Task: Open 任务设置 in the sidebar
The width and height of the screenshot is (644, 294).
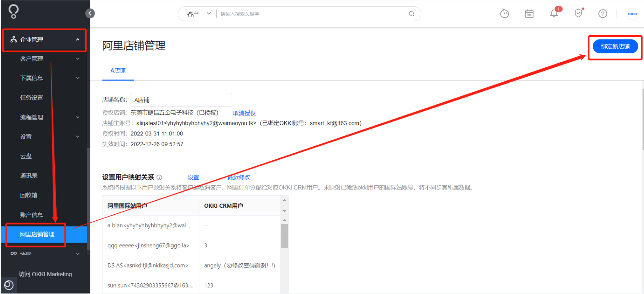Action: [x=32, y=98]
